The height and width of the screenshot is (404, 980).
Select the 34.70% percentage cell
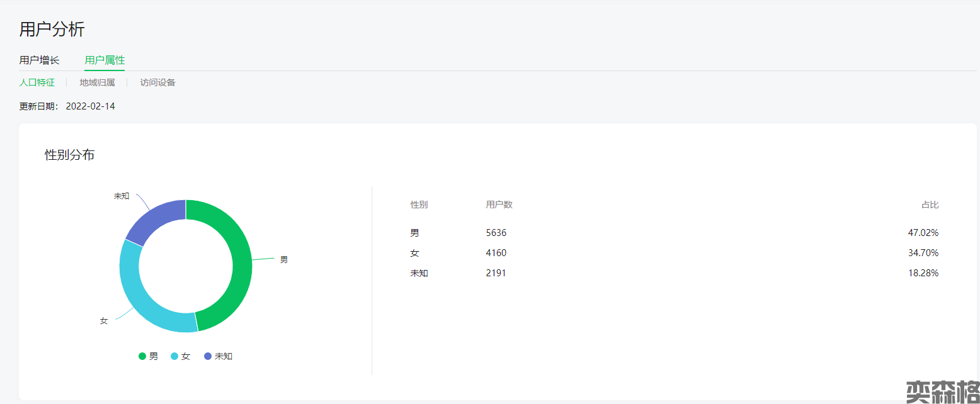(x=923, y=253)
